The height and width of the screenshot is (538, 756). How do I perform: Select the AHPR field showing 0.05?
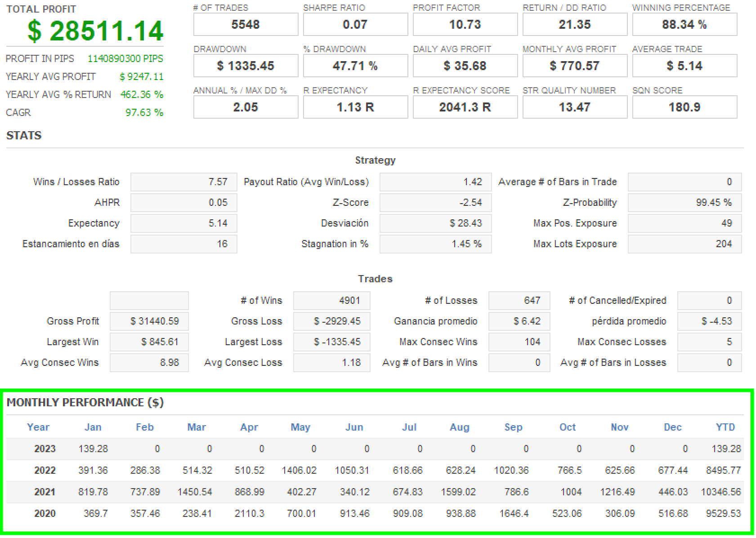184,203
